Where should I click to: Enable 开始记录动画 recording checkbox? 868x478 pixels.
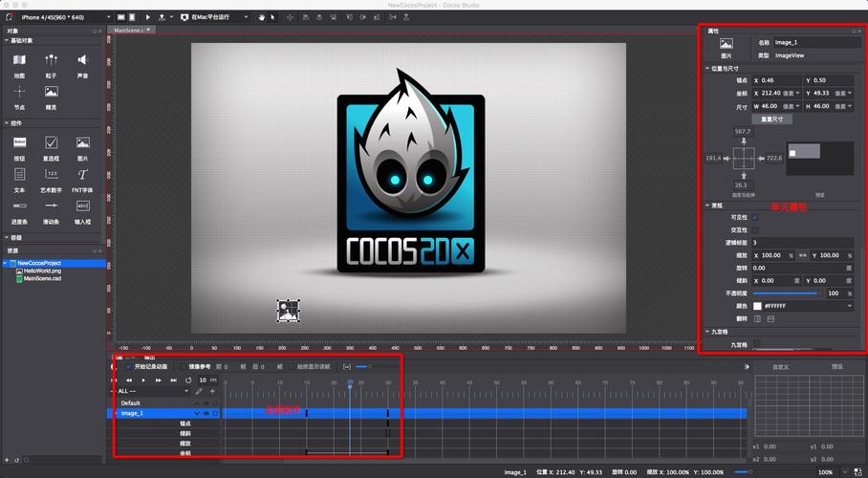(129, 367)
